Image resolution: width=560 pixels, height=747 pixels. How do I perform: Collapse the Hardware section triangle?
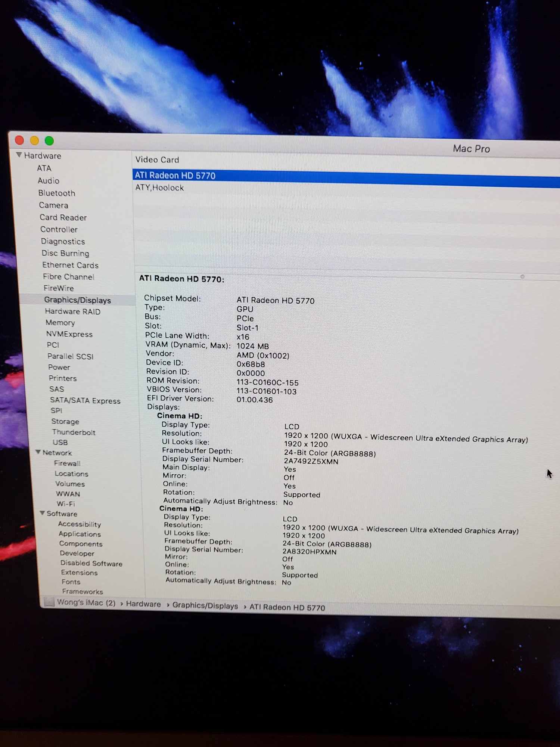[19, 155]
